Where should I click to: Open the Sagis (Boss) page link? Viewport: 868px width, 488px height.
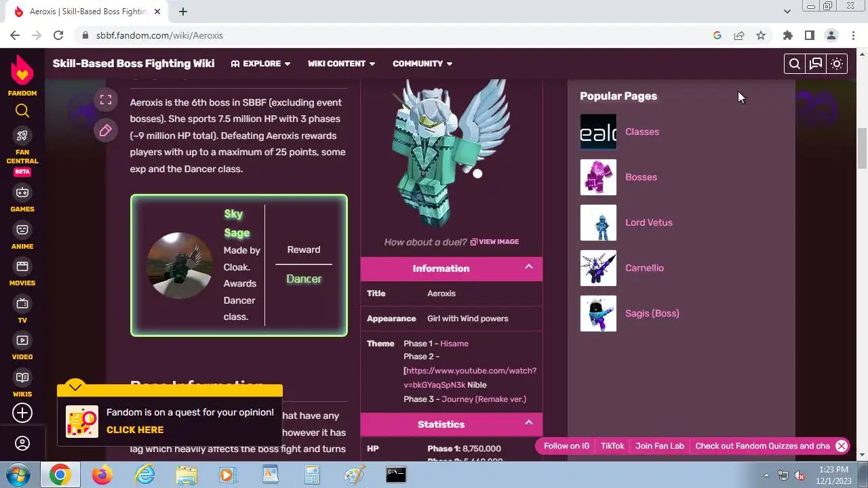click(652, 313)
